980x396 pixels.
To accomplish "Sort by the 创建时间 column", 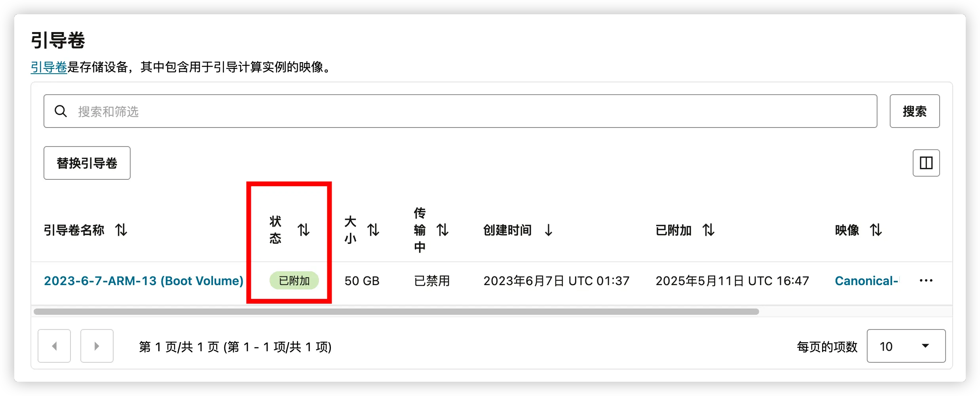I will (x=549, y=230).
